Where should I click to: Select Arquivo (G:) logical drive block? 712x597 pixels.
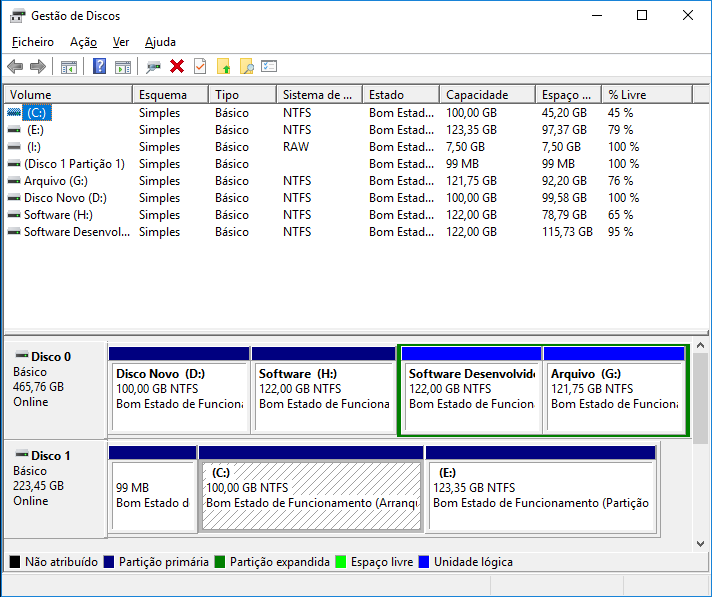pos(614,390)
